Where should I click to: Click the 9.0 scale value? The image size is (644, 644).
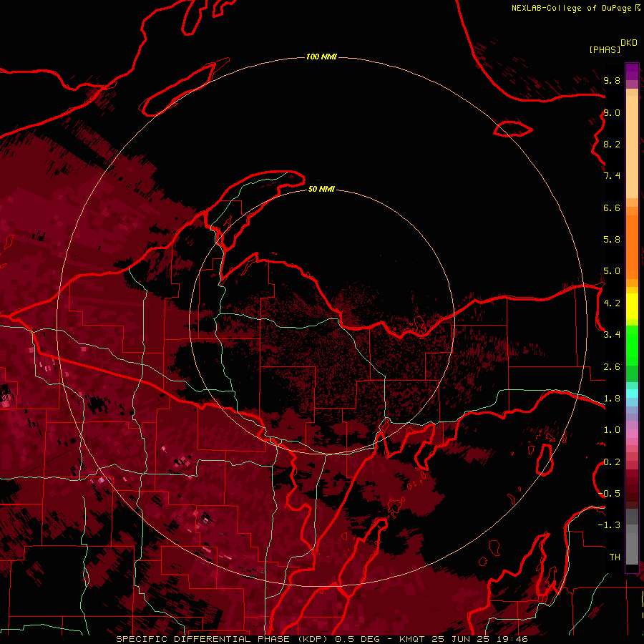(x=612, y=112)
